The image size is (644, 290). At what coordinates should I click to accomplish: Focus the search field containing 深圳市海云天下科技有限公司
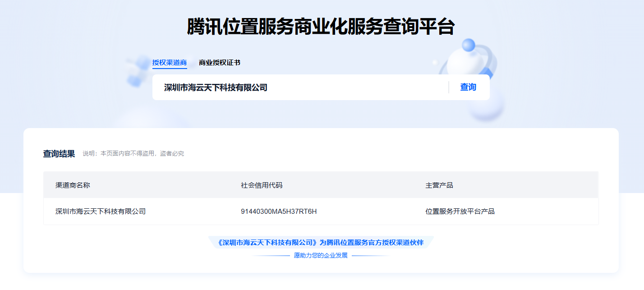(300, 87)
